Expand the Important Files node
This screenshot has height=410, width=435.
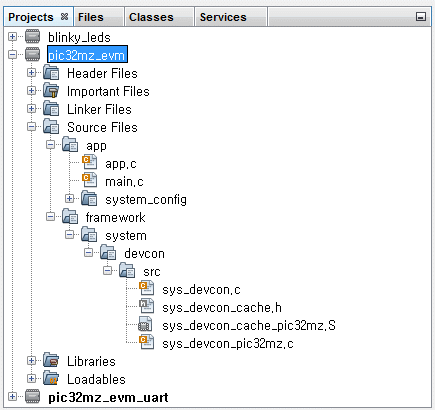click(x=31, y=90)
